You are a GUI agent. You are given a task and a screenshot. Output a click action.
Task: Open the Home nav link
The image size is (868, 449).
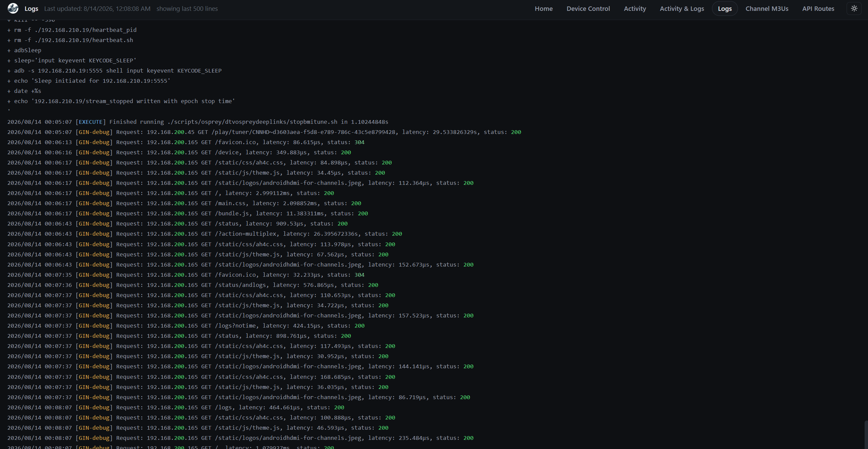(x=544, y=8)
